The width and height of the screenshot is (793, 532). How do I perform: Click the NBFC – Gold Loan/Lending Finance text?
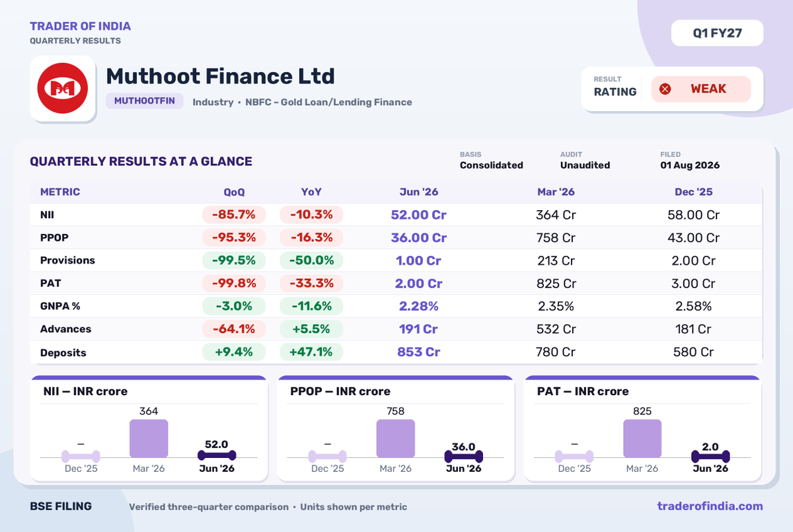(x=328, y=102)
